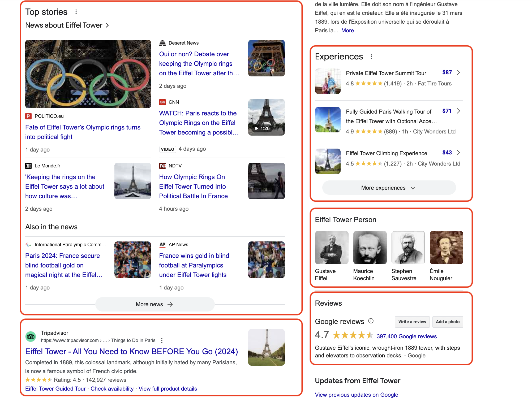Open How Olympic Rings NDTV headline
Image resolution: width=532 pixels, height=398 pixels.
[x=193, y=187]
